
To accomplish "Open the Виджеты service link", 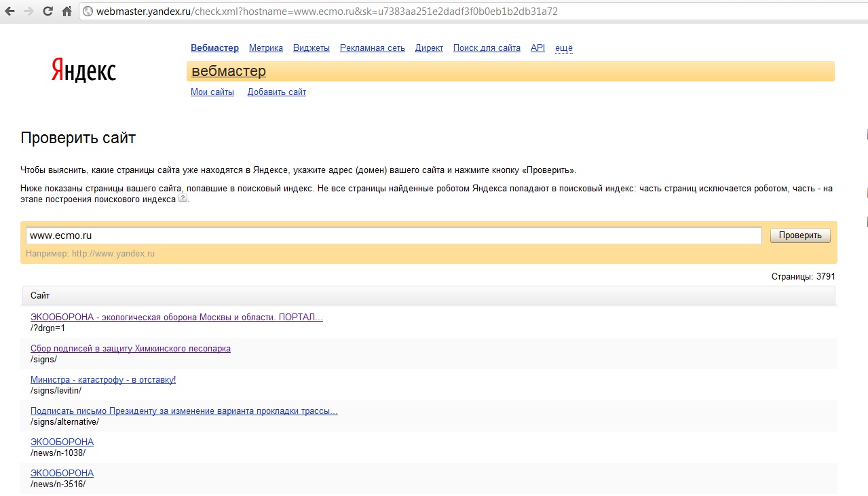I will (x=312, y=47).
